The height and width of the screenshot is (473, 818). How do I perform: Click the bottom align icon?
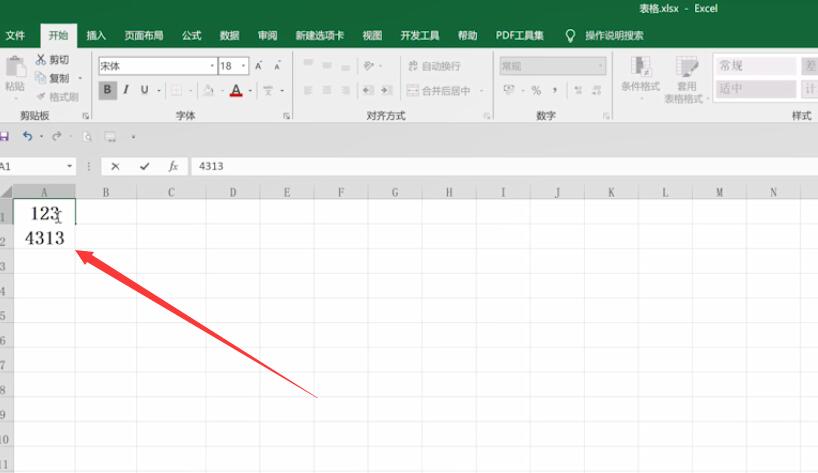click(x=345, y=66)
